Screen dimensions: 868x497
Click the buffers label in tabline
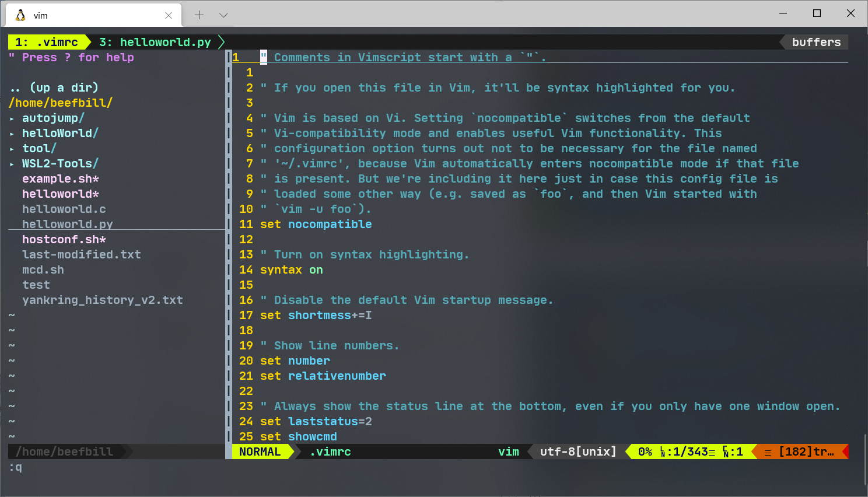tap(816, 42)
